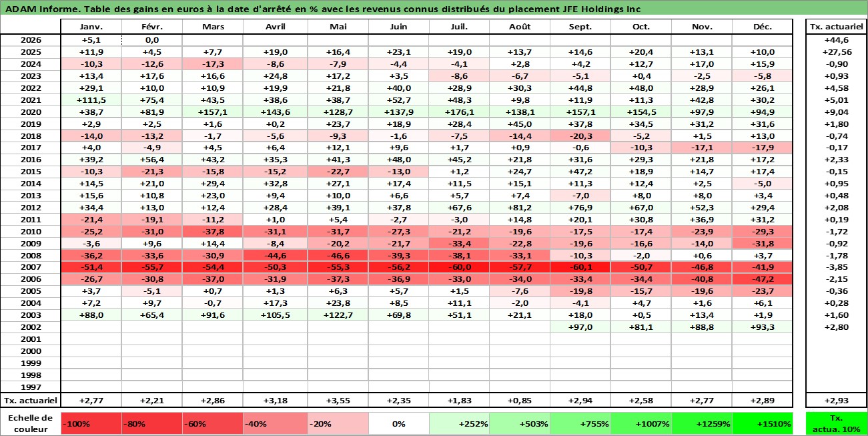The width and height of the screenshot is (868, 436).
Task: Click the -3,85 actuarial rate for 2007
Action: (837, 267)
